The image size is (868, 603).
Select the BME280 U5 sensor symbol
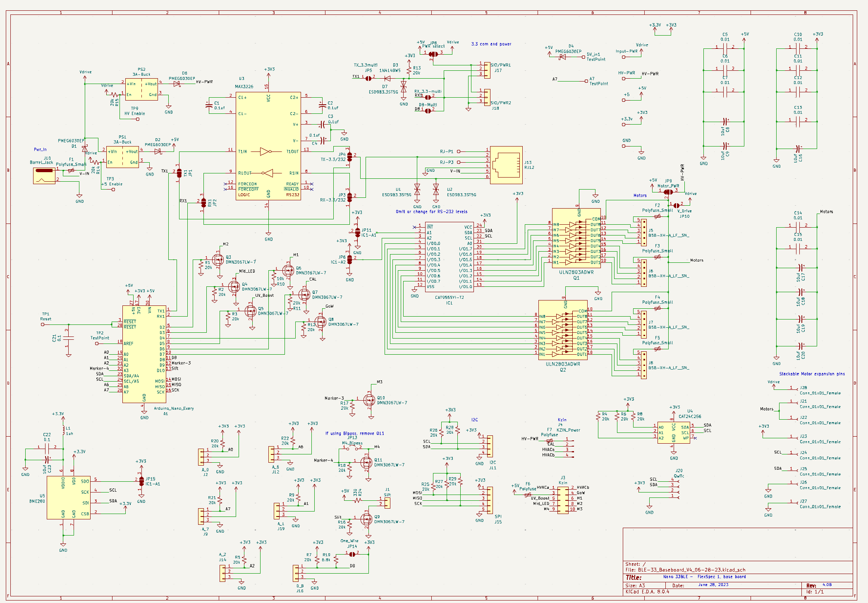click(x=68, y=497)
